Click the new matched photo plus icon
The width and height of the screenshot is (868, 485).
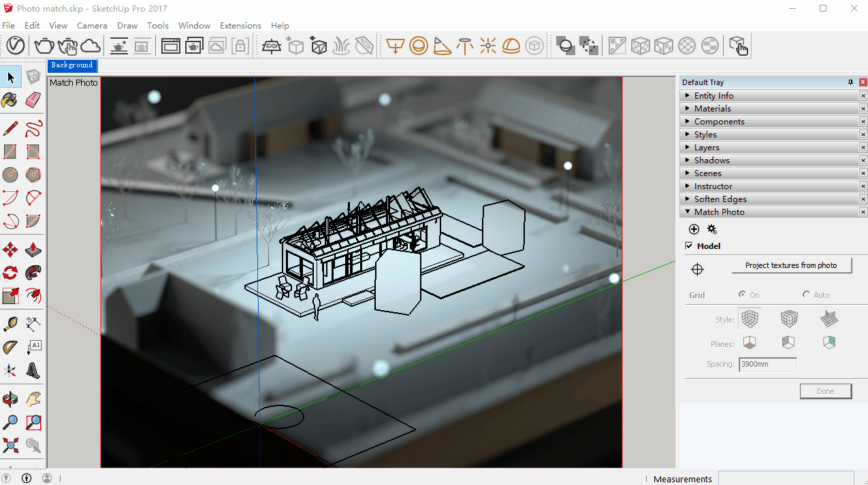tap(694, 229)
